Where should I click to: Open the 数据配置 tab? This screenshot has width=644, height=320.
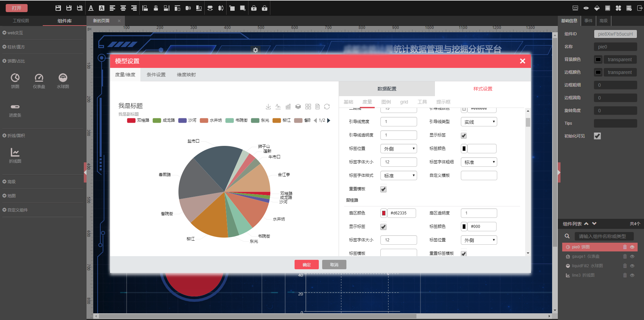[386, 89]
